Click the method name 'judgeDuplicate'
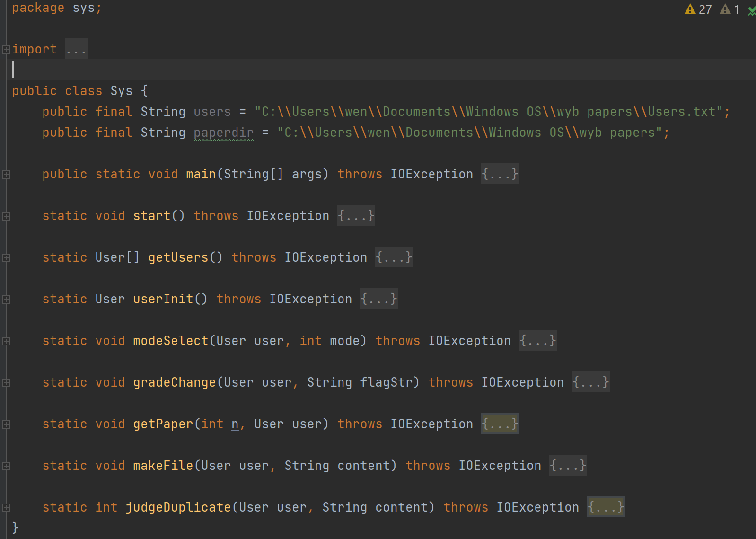 point(178,507)
